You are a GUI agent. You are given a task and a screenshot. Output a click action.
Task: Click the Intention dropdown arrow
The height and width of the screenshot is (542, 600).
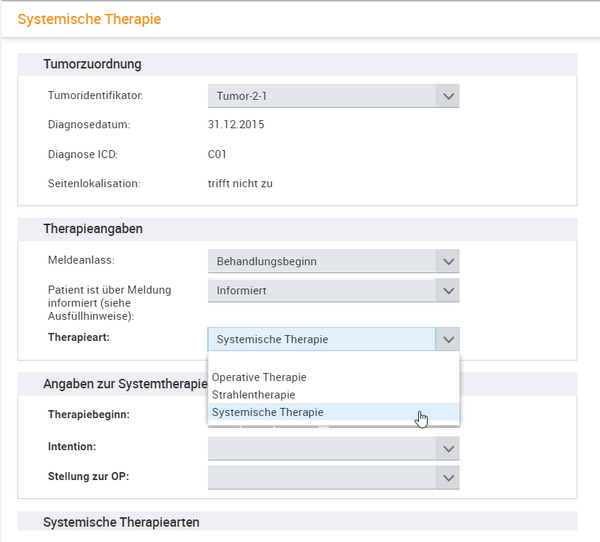coord(448,448)
